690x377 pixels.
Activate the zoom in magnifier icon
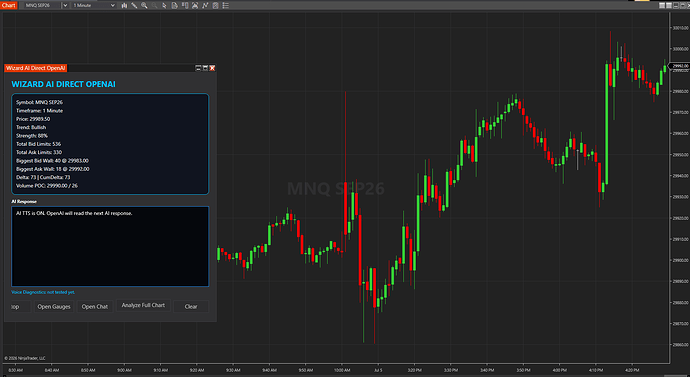pyautogui.click(x=144, y=5)
